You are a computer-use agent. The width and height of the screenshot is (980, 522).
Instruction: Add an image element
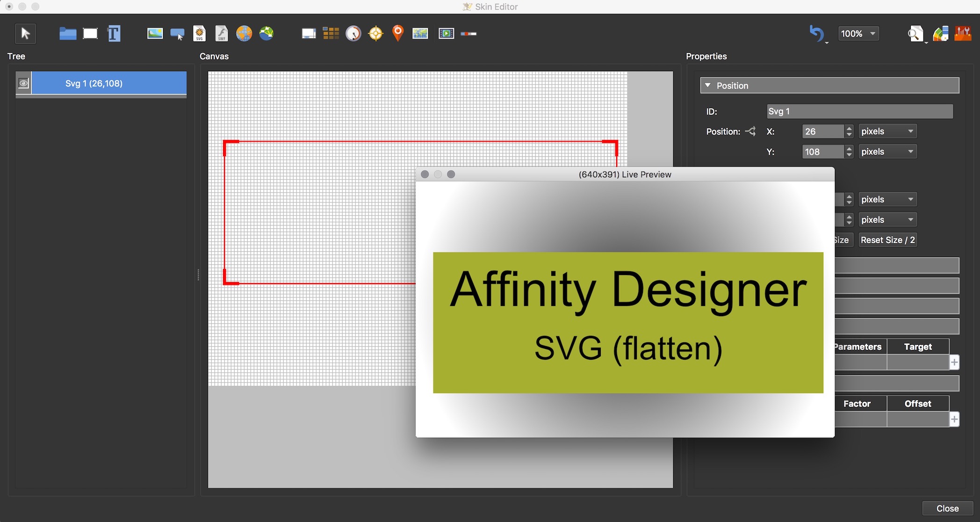155,34
